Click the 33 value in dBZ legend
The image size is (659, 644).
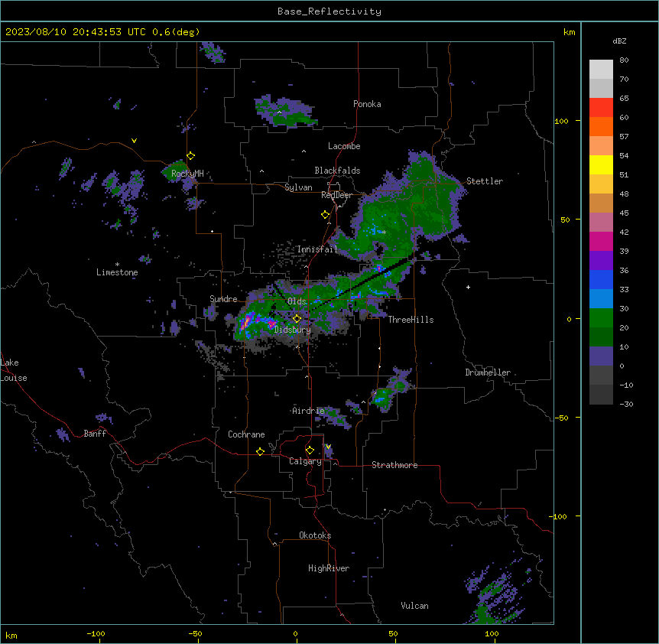[624, 290]
